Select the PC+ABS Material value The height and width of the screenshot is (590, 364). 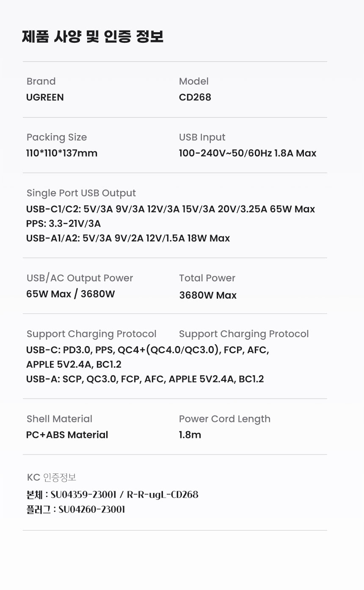click(x=67, y=435)
